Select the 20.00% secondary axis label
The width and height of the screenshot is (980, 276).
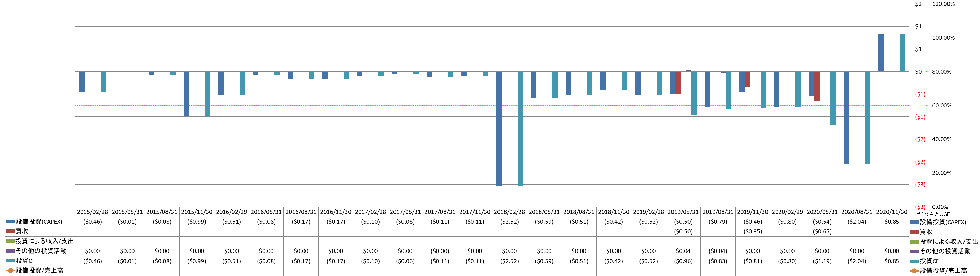(942, 173)
